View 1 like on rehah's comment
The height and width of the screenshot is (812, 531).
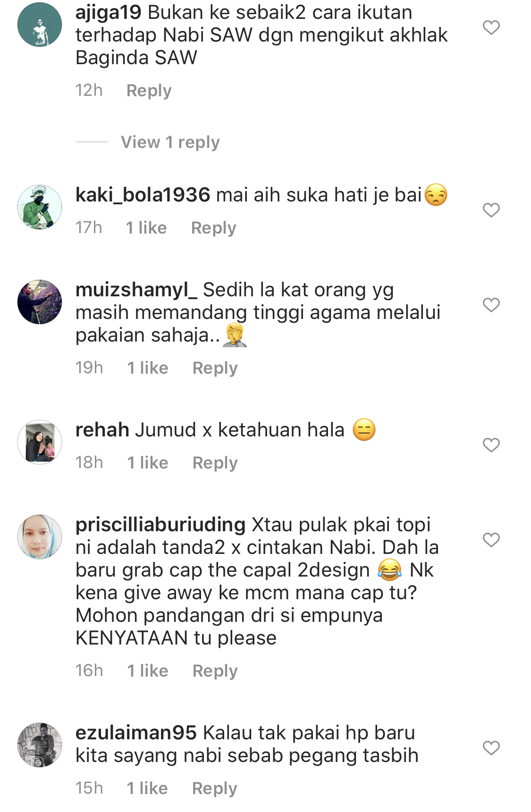[x=148, y=463]
